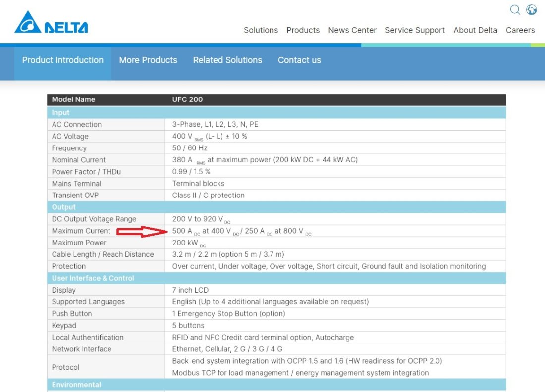Open the Products menu
Screen dimensions: 545x392
[303, 30]
